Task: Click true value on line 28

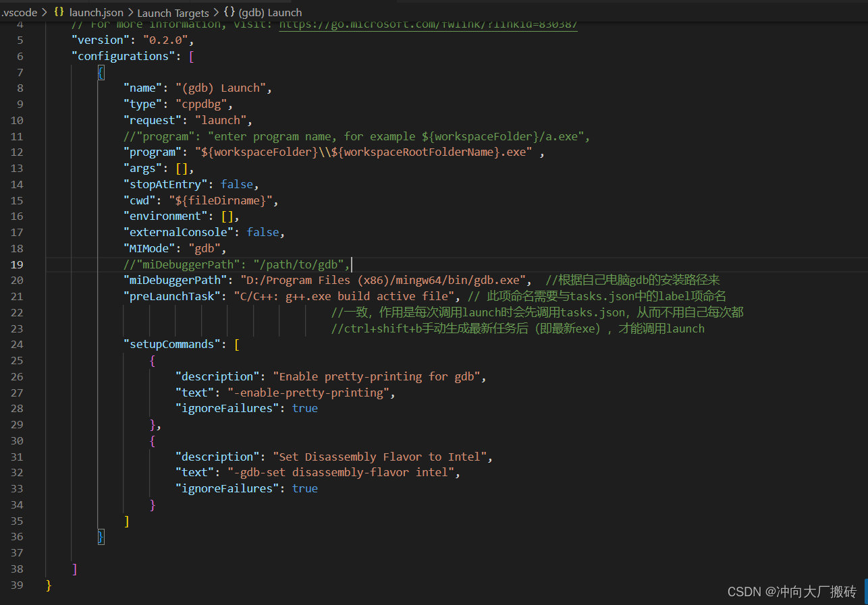Action: (x=305, y=408)
